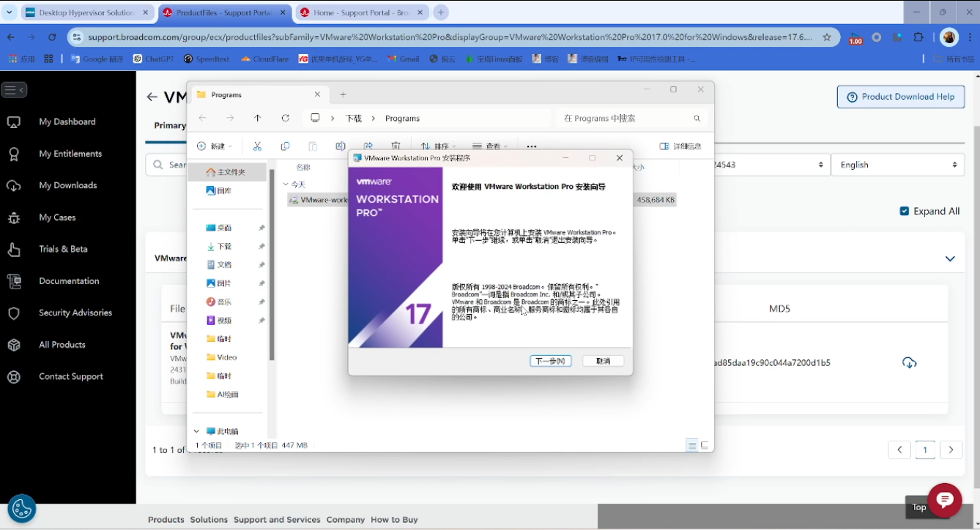Viewport: 980px width, 530px height.
Task: Delete selected file using trash icon
Action: coord(396,146)
